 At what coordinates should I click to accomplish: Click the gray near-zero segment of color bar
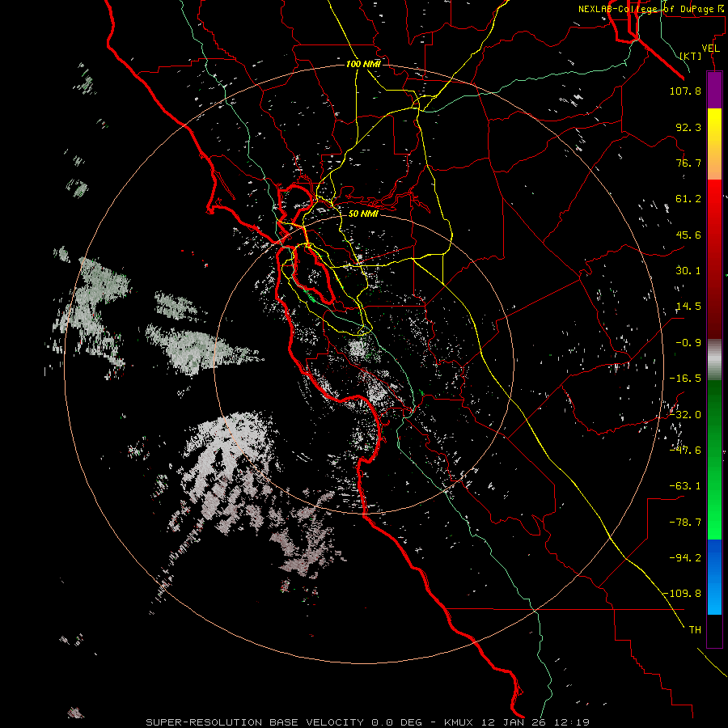point(714,359)
